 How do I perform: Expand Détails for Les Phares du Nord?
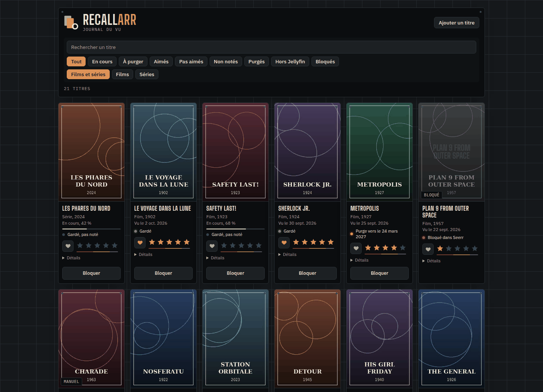71,258
